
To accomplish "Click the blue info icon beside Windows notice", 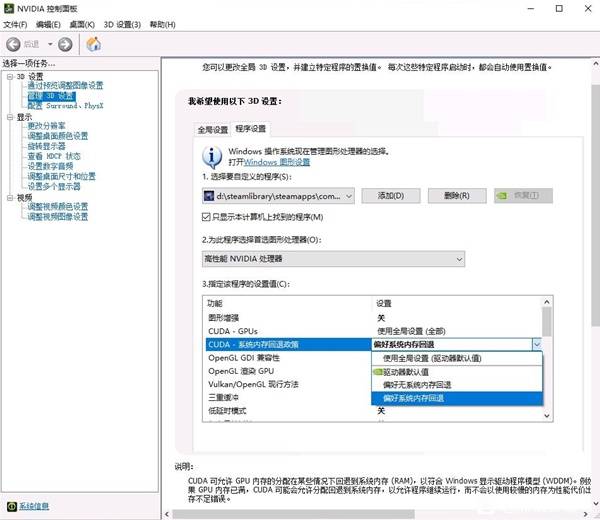I will [212, 156].
